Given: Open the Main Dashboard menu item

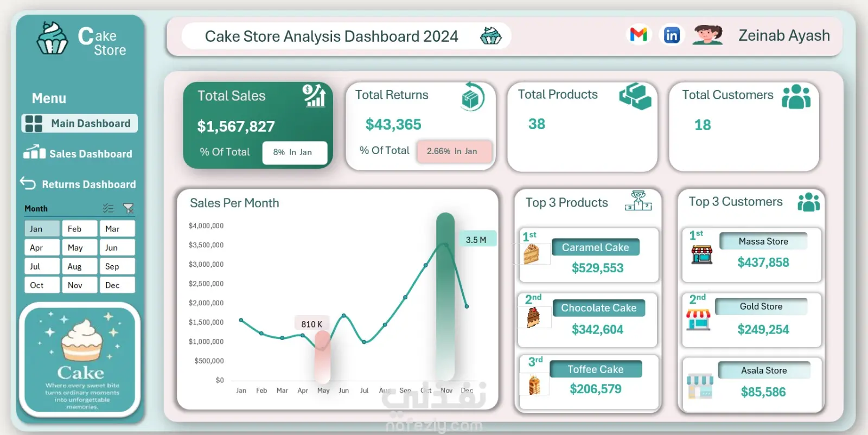Looking at the screenshot, I should pos(79,123).
